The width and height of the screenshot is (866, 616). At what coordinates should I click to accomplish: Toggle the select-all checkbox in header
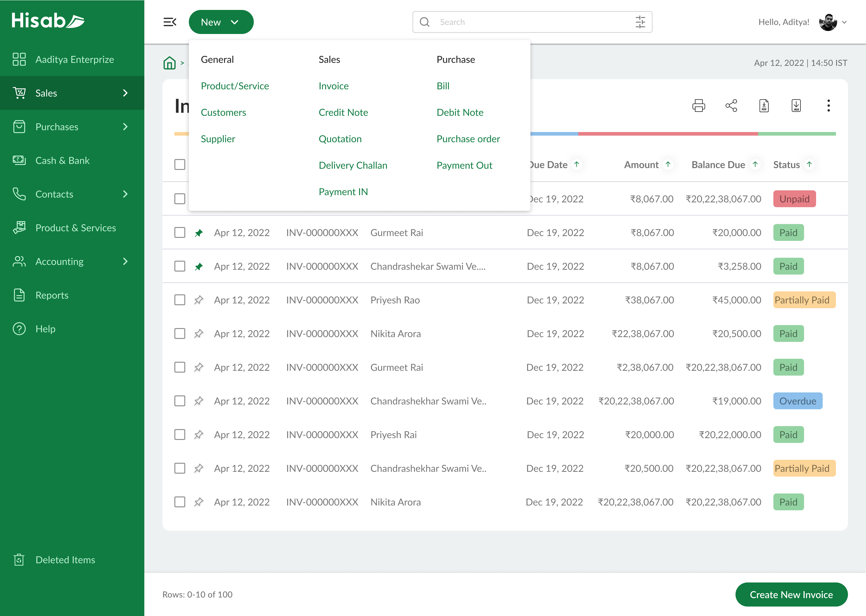[x=180, y=165]
